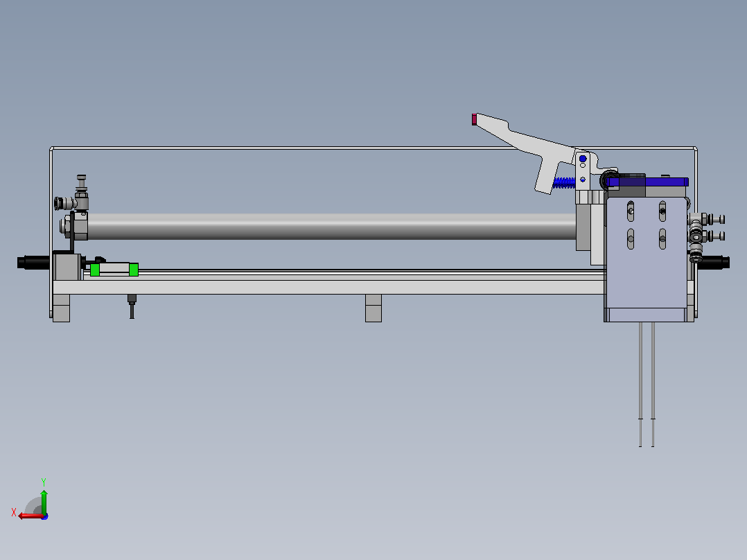Select the left green block on the rail
The image size is (747, 560).
[95, 270]
